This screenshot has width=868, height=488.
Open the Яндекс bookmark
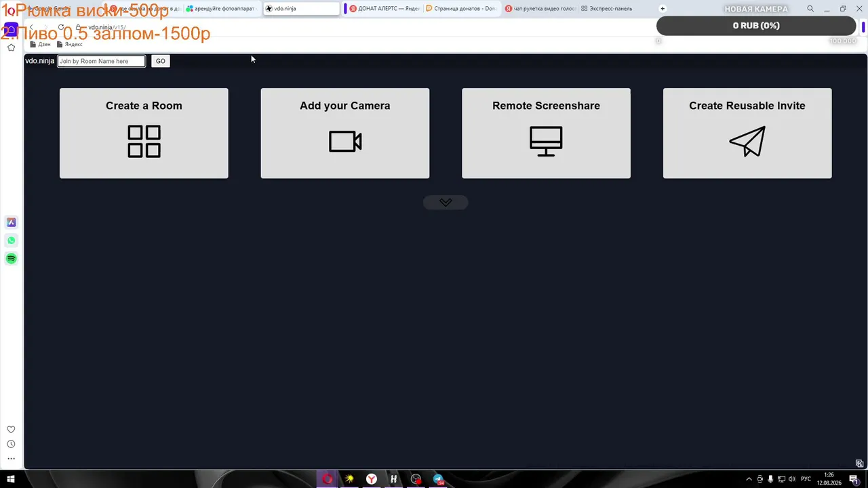(x=69, y=44)
